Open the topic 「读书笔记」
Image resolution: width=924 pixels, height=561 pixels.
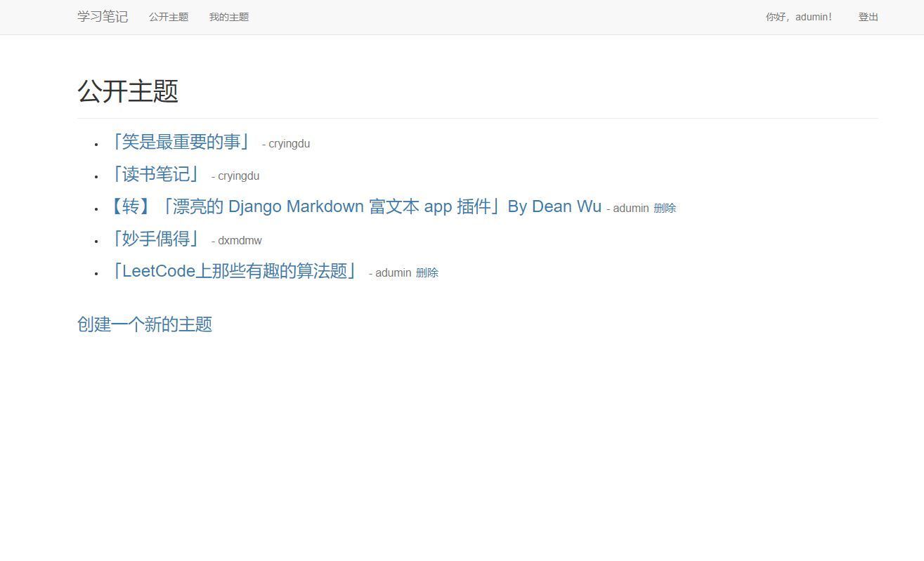tap(156, 174)
